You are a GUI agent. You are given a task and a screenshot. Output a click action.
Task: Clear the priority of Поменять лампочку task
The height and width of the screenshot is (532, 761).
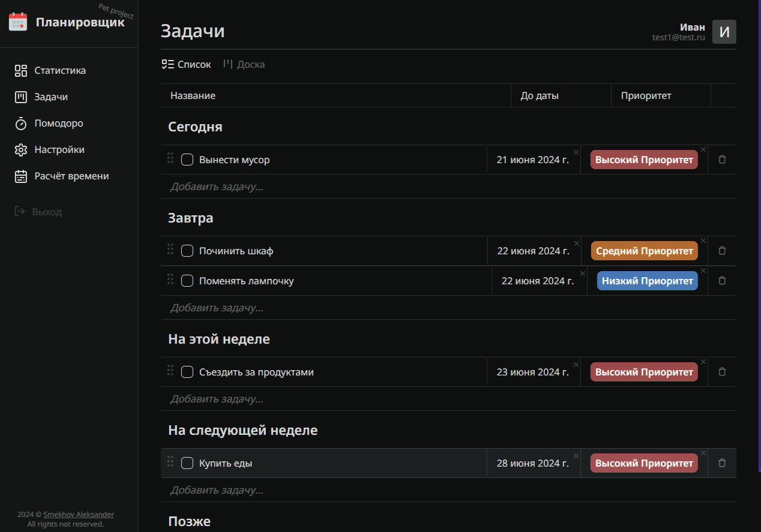click(703, 271)
